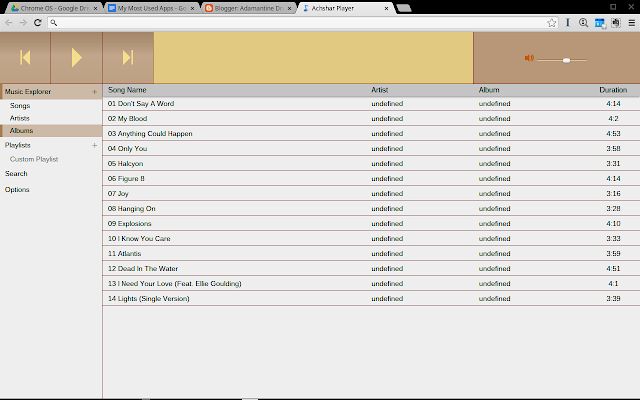Sort by the Duration column header
This screenshot has height=400, width=640.
(x=613, y=90)
